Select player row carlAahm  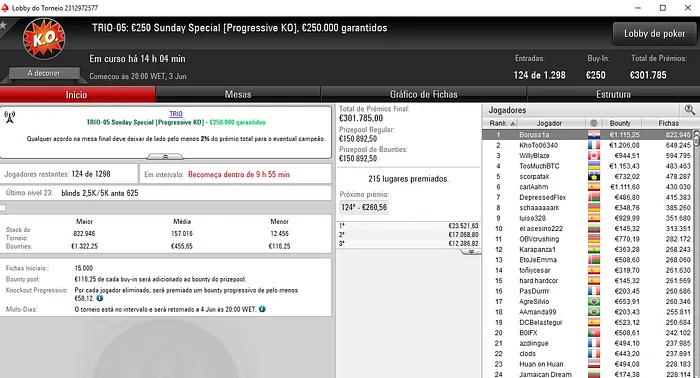coord(588,187)
